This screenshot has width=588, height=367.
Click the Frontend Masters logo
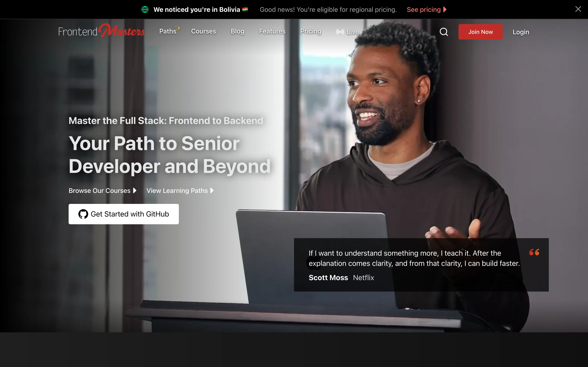[x=101, y=31]
